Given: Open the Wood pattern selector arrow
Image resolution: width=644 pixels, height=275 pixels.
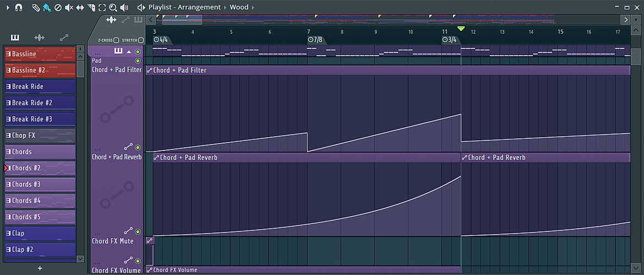Looking at the screenshot, I should (252, 7).
